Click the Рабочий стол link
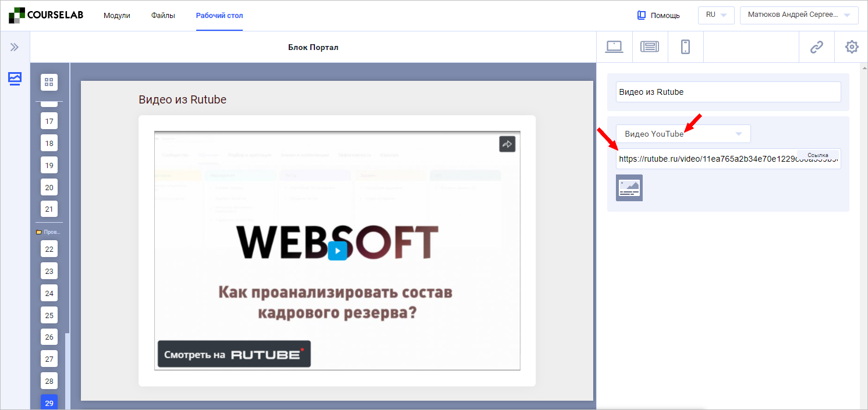This screenshot has height=410, width=868. (219, 16)
